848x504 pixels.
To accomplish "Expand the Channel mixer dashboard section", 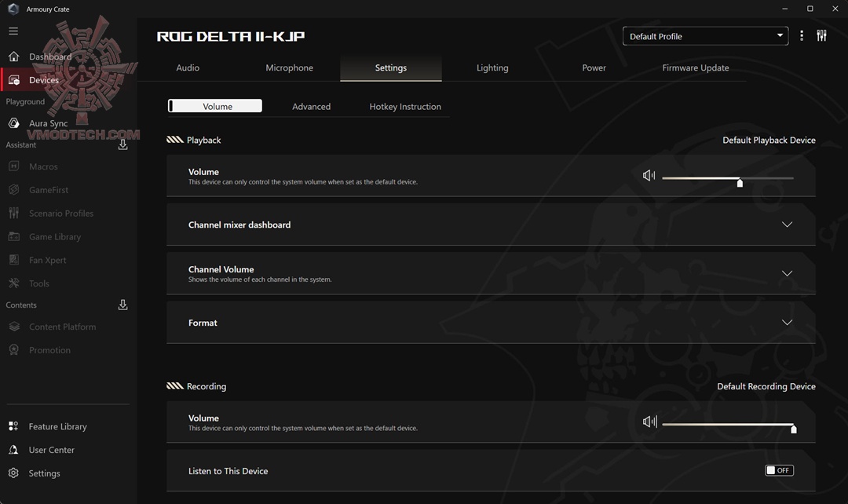I will (x=787, y=225).
